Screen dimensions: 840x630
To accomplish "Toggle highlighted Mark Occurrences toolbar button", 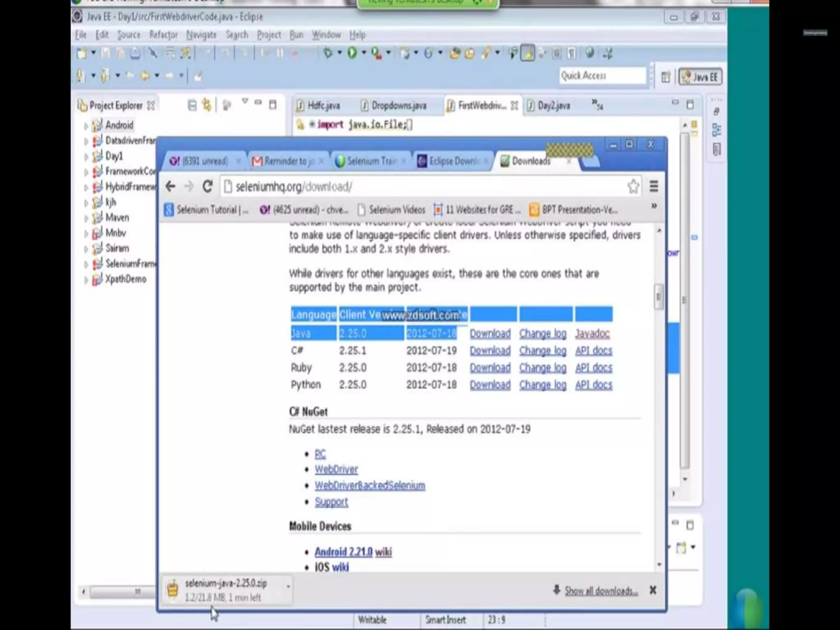I will coord(527,53).
